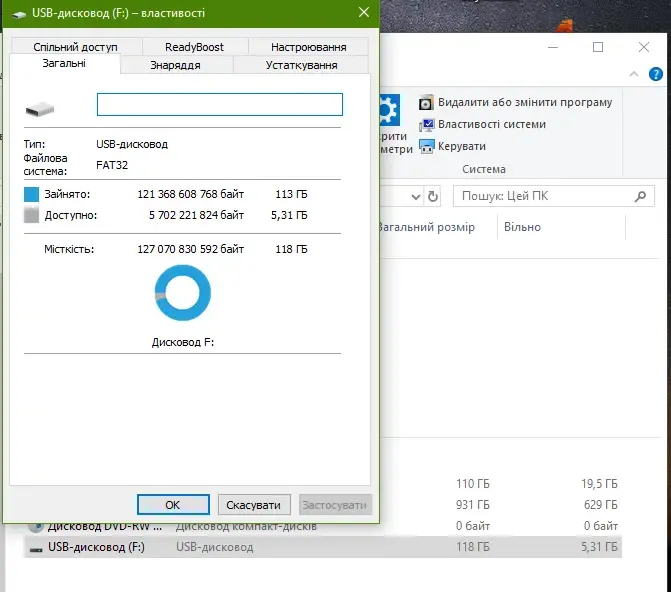
Task: Click the Керувати computer icon
Action: (427, 147)
